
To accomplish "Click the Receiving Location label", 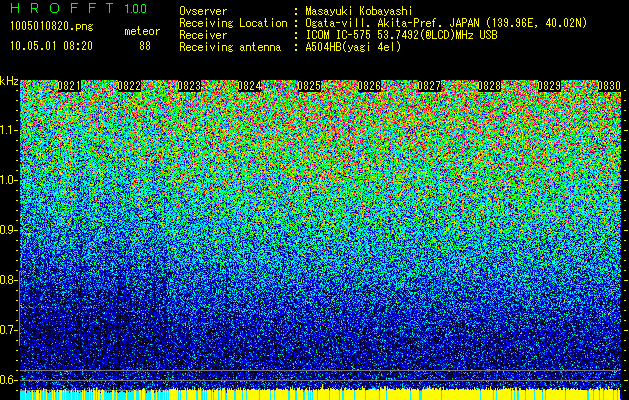I will coord(233,23).
